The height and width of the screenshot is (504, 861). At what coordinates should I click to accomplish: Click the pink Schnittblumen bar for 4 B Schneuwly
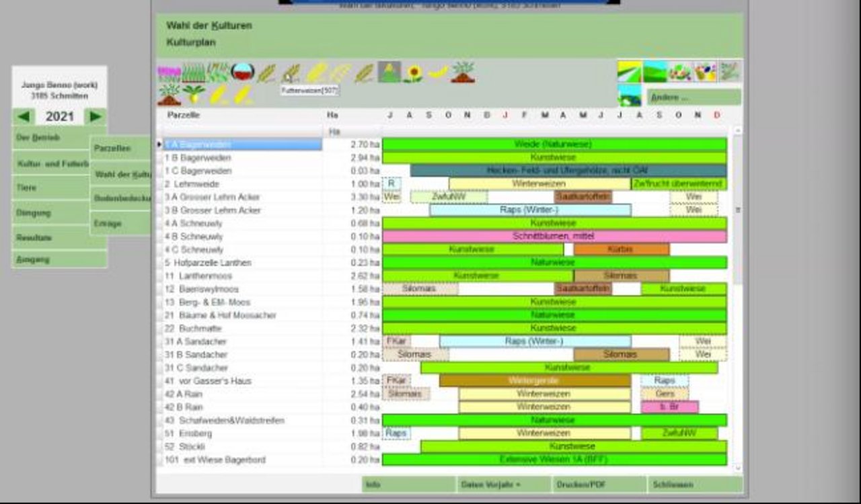(554, 237)
